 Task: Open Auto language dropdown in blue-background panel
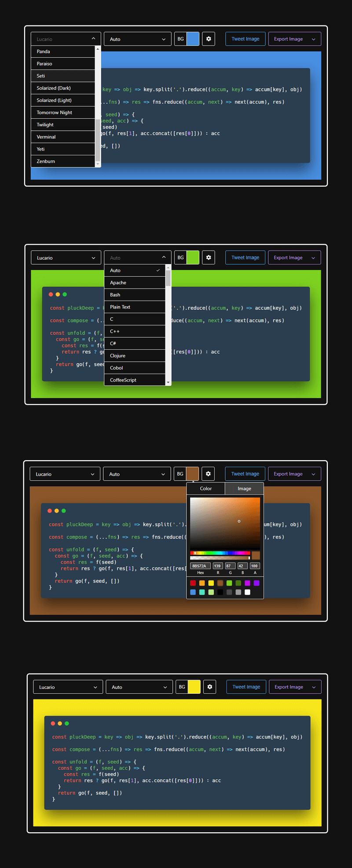click(138, 39)
